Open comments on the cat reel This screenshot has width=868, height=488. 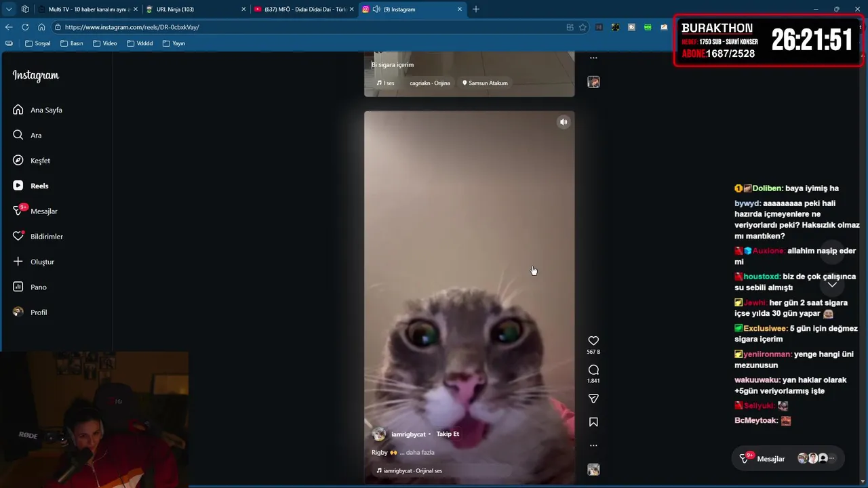coord(593,370)
